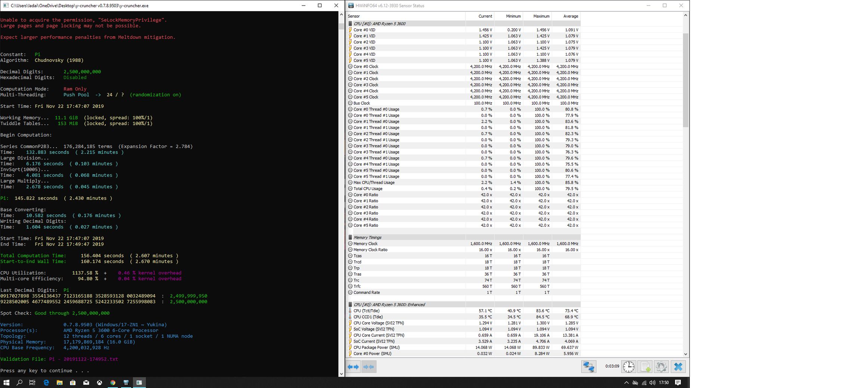Start logging with sheet-plus icon

tap(645, 367)
